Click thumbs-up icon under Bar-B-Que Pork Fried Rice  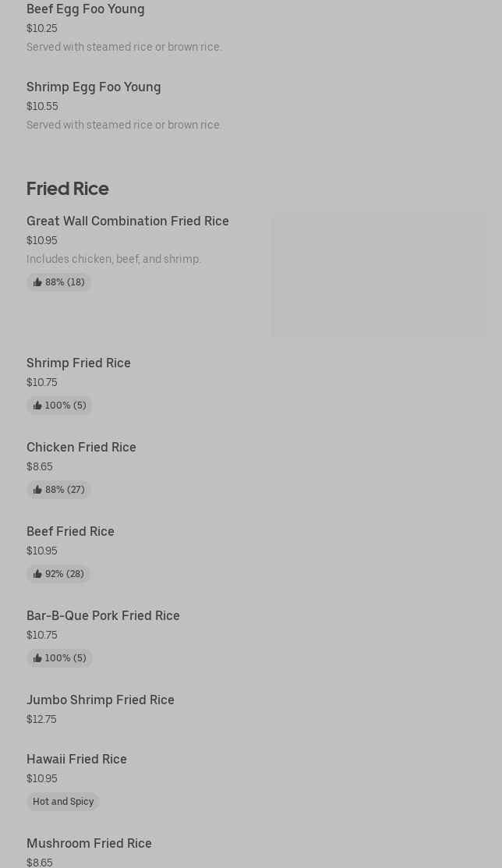37,658
